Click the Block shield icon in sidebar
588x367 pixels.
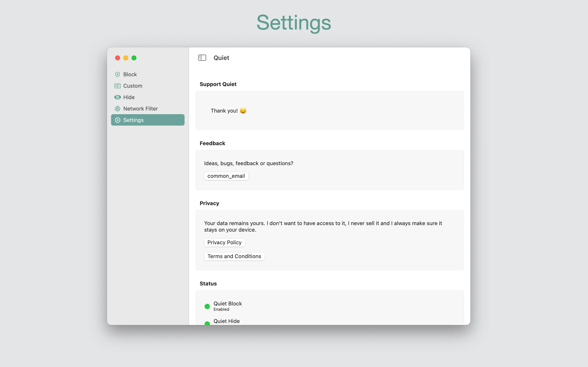coord(117,74)
